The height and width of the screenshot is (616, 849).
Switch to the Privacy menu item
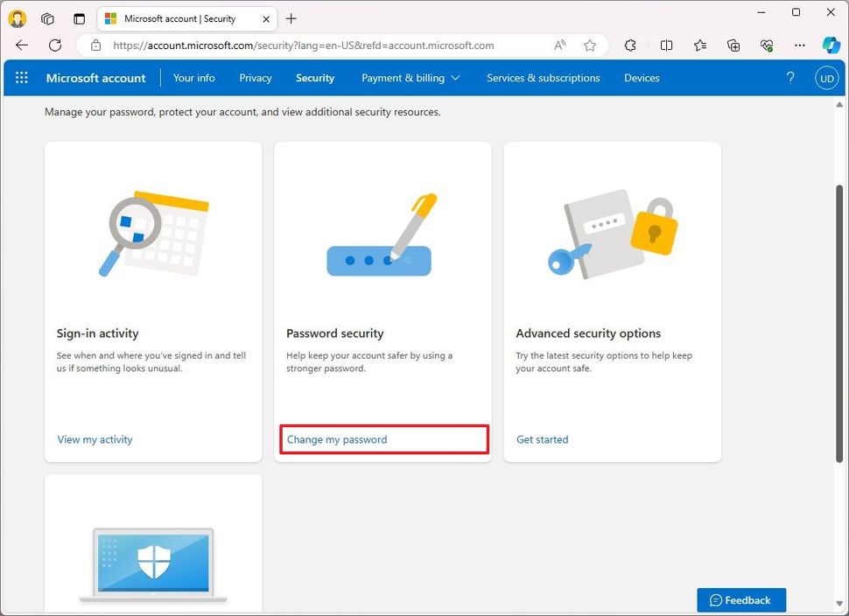coord(255,77)
